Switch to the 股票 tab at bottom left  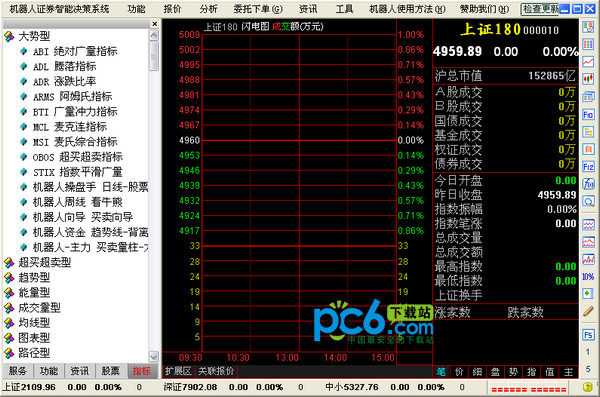111,371
